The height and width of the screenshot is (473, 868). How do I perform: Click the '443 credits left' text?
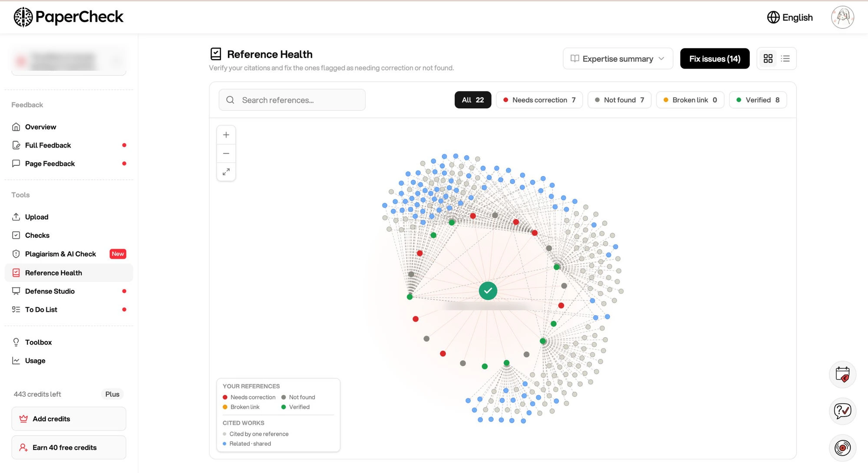tap(37, 394)
